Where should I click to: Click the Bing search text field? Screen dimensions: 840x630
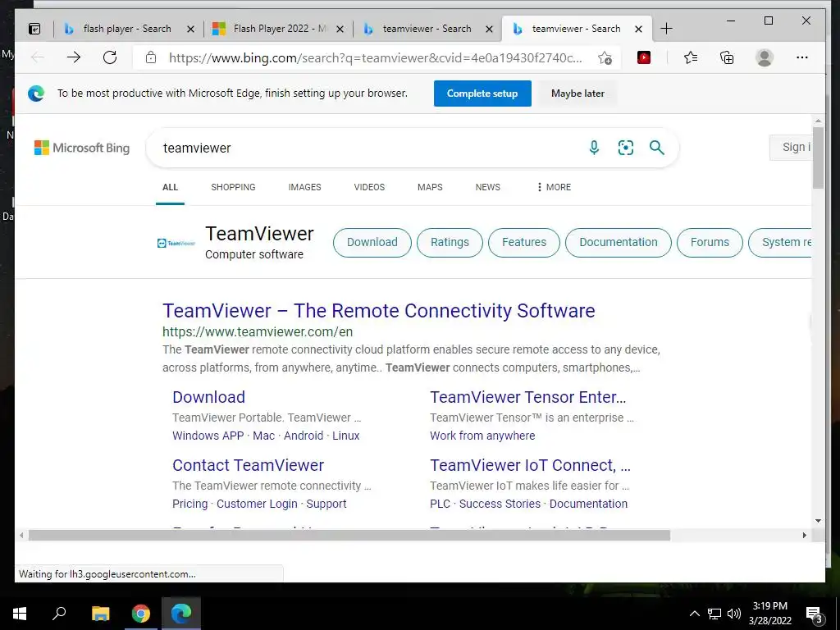tap(370, 148)
